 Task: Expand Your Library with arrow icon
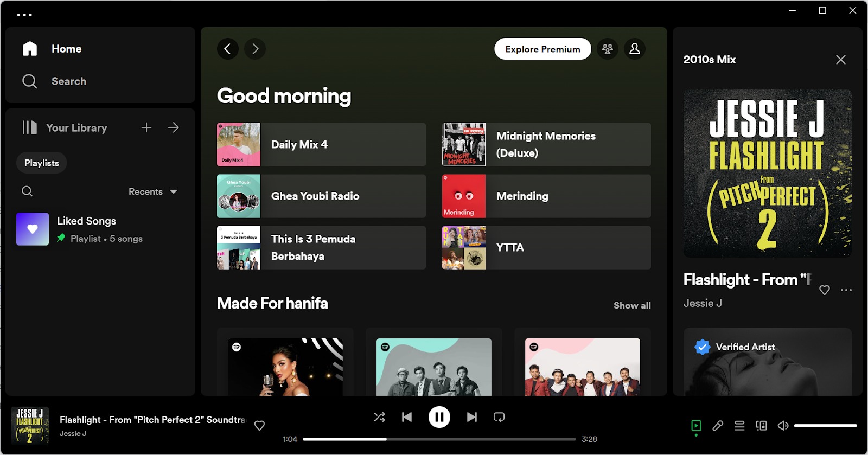(x=174, y=127)
